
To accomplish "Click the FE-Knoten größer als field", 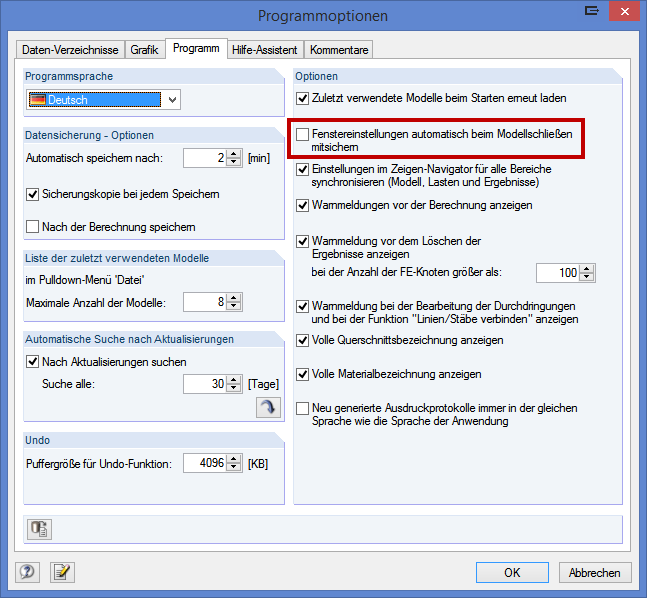I will click(x=558, y=273).
